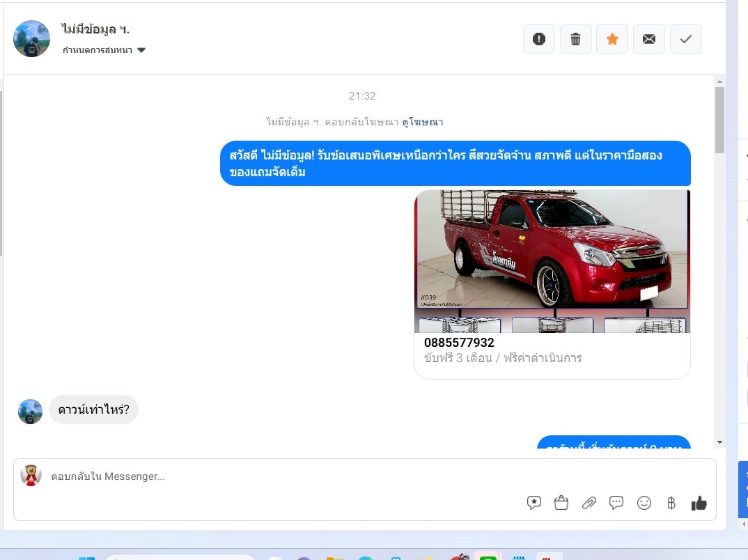Click the contact name ไม่มีข้อมูล ฯ.

click(95, 30)
